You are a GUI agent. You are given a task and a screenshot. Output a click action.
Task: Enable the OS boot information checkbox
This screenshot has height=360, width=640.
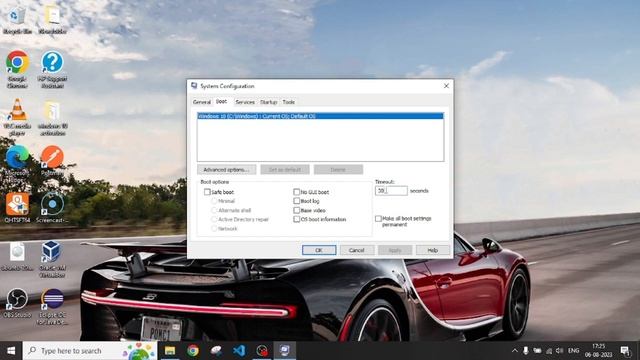(x=296, y=219)
